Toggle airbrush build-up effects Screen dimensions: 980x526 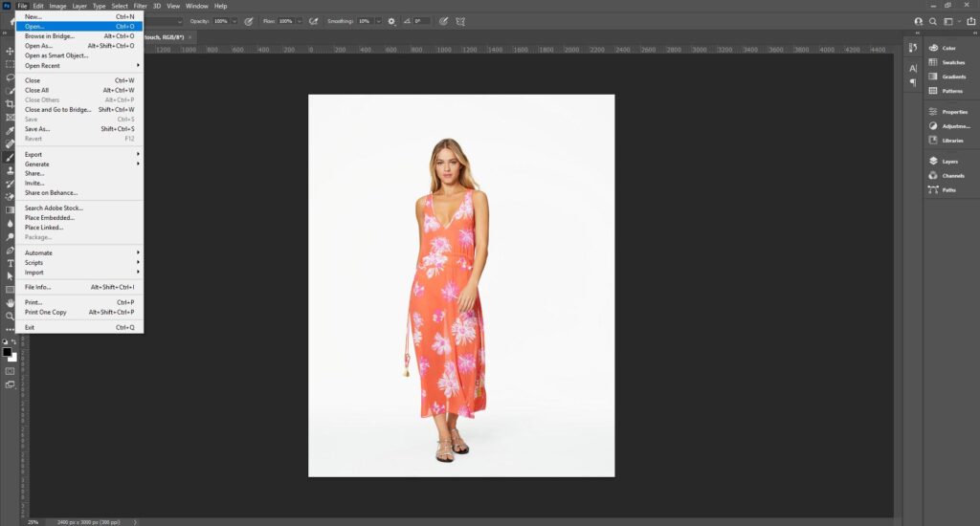(314, 21)
